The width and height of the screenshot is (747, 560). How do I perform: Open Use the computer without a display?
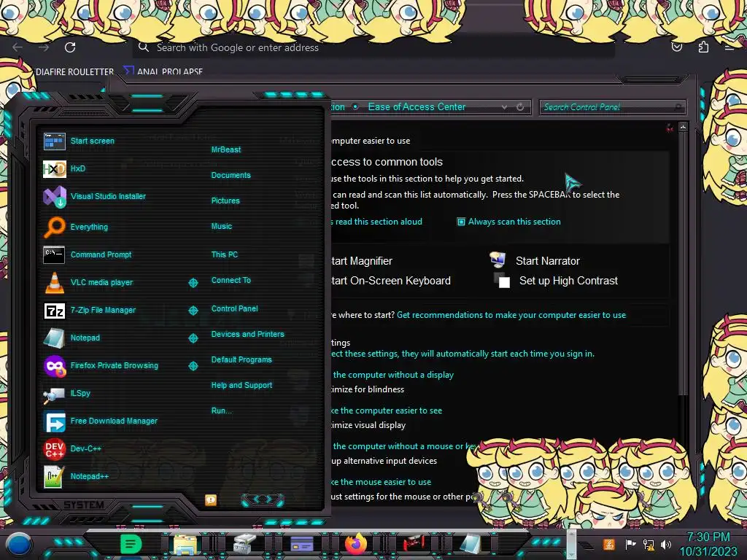(393, 376)
